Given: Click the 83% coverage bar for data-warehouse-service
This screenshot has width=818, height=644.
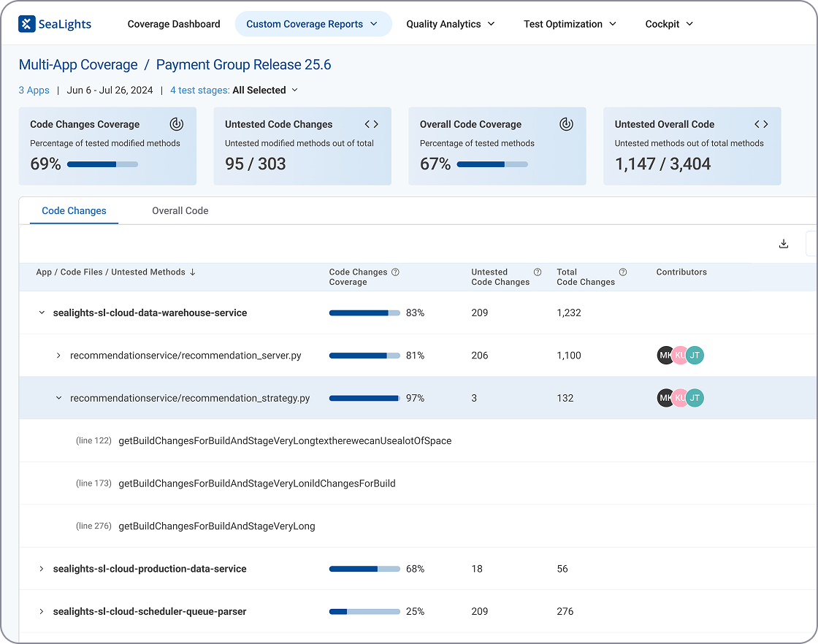Looking at the screenshot, I should tap(364, 313).
